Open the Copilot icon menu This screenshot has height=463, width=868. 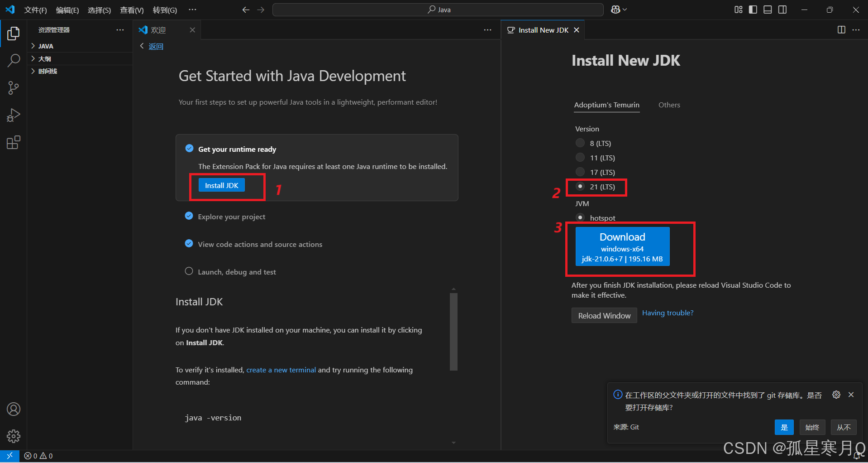(x=619, y=10)
